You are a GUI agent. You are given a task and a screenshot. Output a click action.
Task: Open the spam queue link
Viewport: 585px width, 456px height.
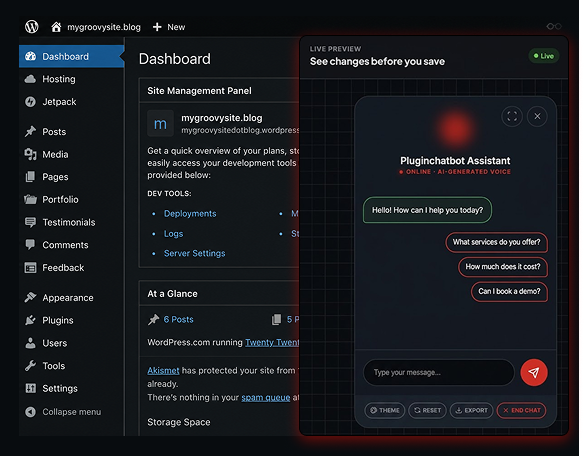[x=266, y=398]
